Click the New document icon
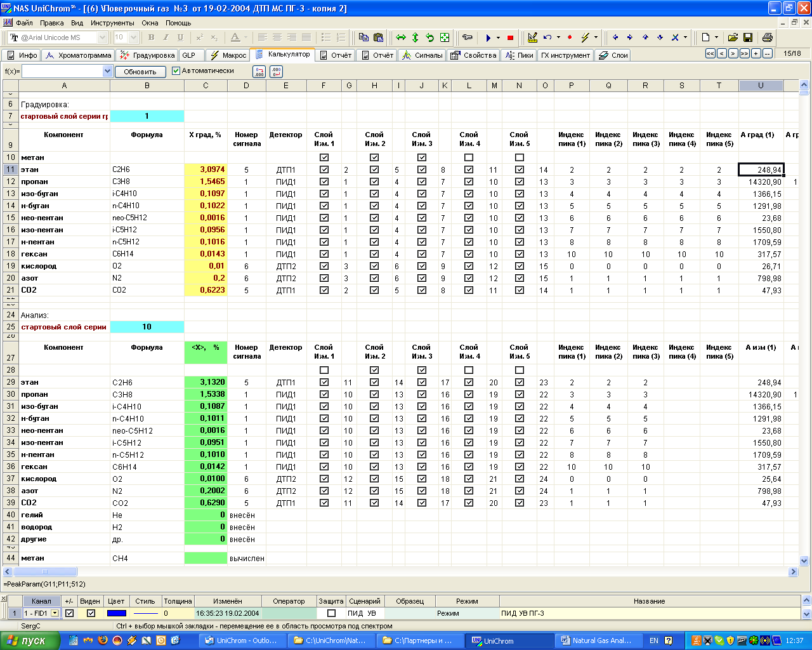The height and width of the screenshot is (650, 812). (x=705, y=37)
